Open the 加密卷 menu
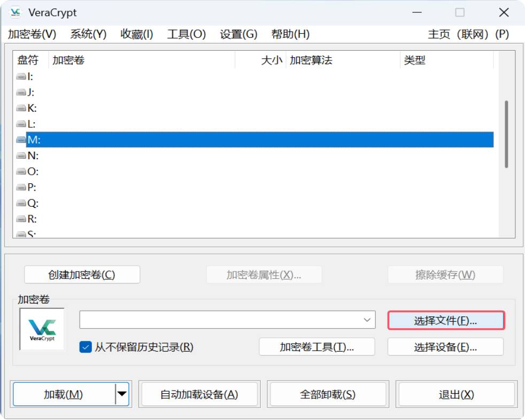Screen dimensions: 525x420 [x=32, y=34]
